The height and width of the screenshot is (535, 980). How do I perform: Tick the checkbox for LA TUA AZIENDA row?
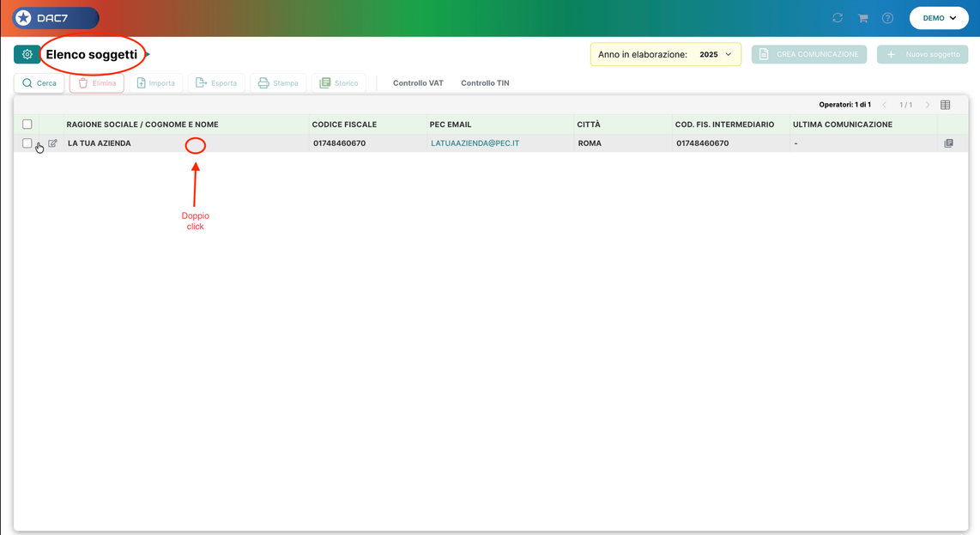tap(27, 143)
